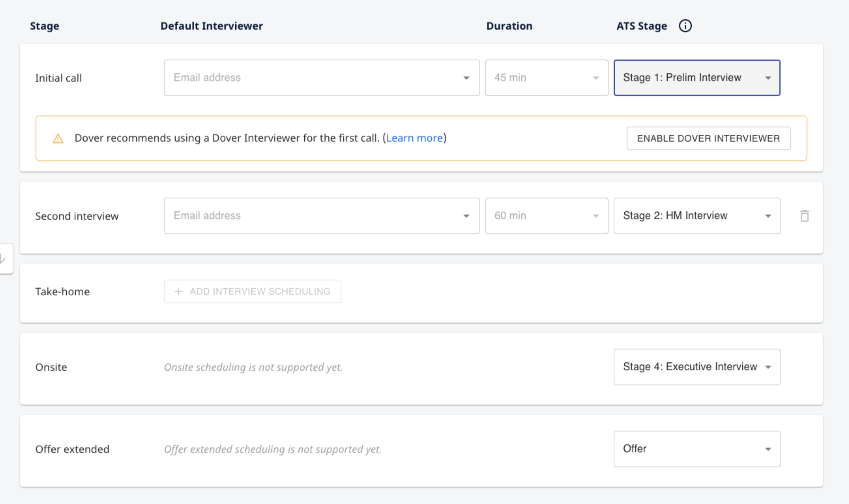
Task: Click the Second interview stage label
Action: tap(77, 216)
